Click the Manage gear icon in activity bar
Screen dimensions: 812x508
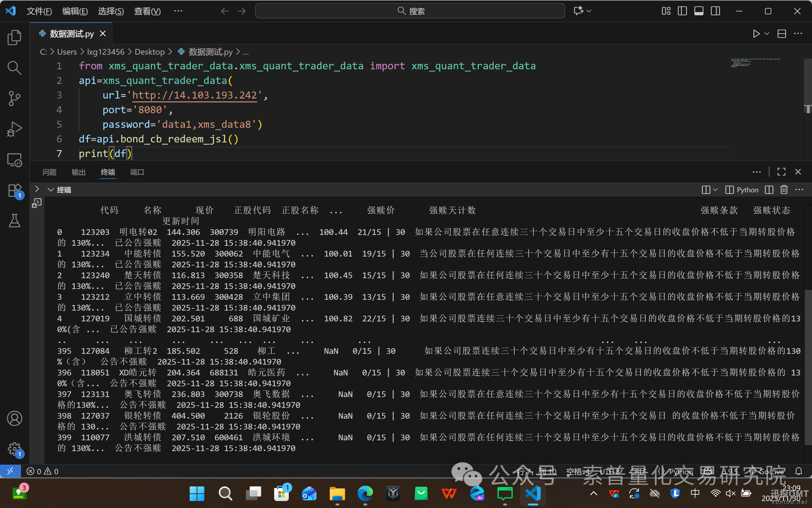(x=14, y=449)
